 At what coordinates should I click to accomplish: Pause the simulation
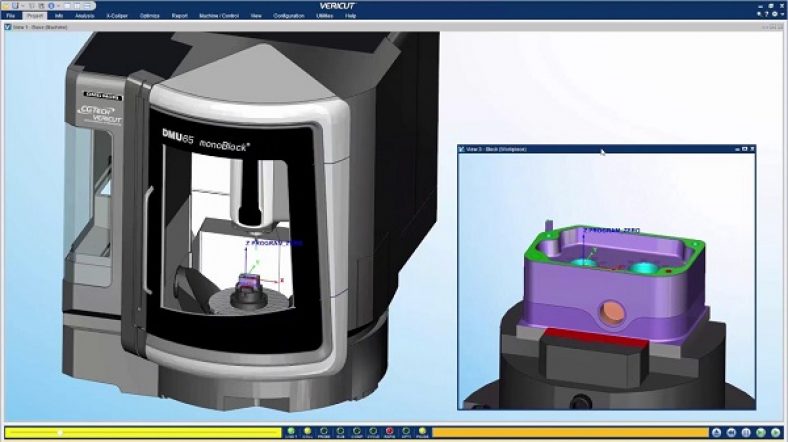pos(746,432)
